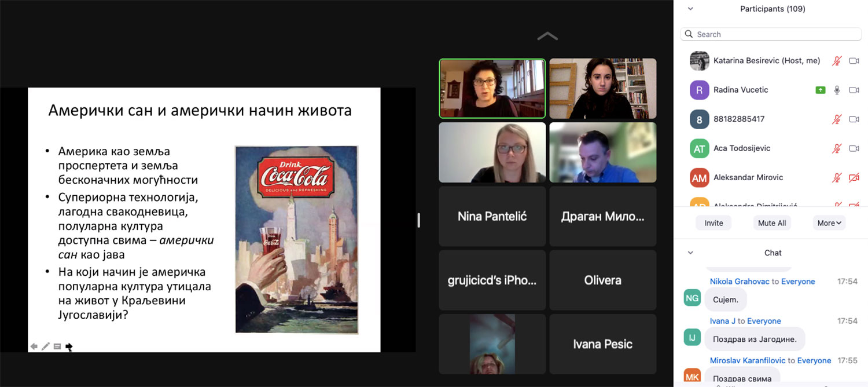Image resolution: width=868 pixels, height=387 pixels.
Task: Click the divider handle beside the slide
Action: tap(418, 220)
